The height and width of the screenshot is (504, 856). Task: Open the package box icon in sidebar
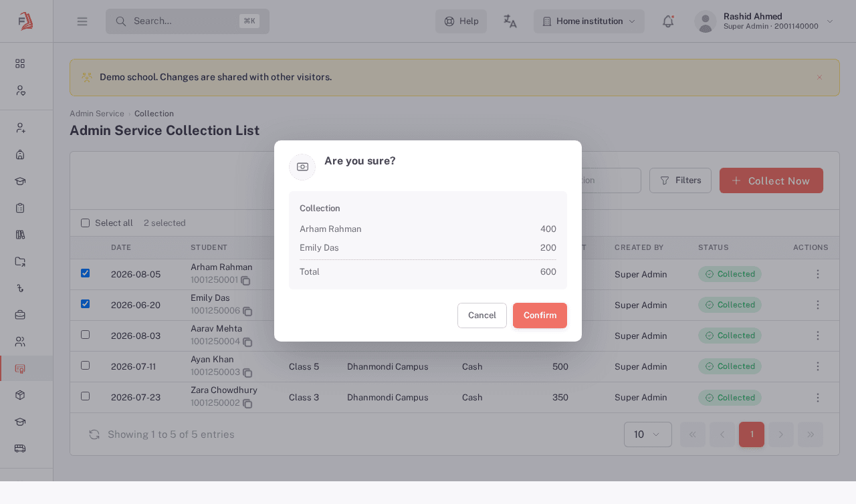[x=20, y=395]
